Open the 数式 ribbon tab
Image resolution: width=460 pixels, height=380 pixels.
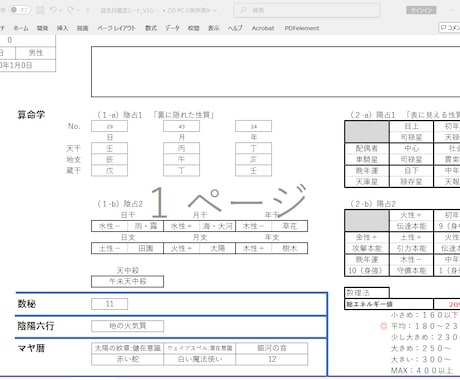[x=151, y=28]
